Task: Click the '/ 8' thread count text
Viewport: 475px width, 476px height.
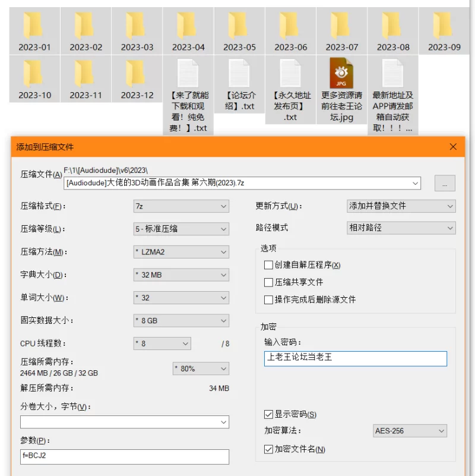Action: 226,344
